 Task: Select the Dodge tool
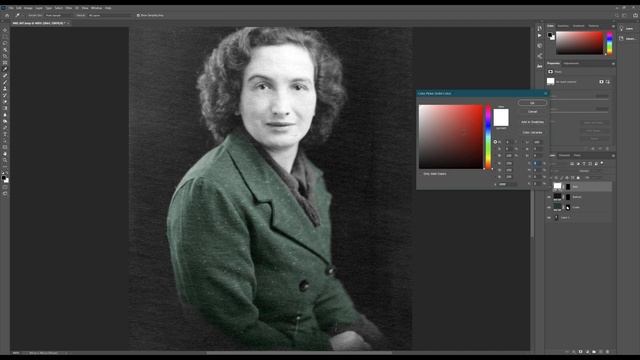coord(5,122)
